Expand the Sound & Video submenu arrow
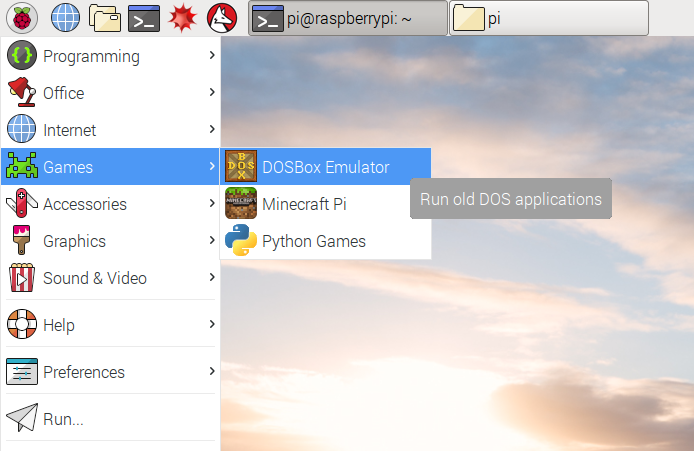The height and width of the screenshot is (451, 694). pyautogui.click(x=212, y=277)
